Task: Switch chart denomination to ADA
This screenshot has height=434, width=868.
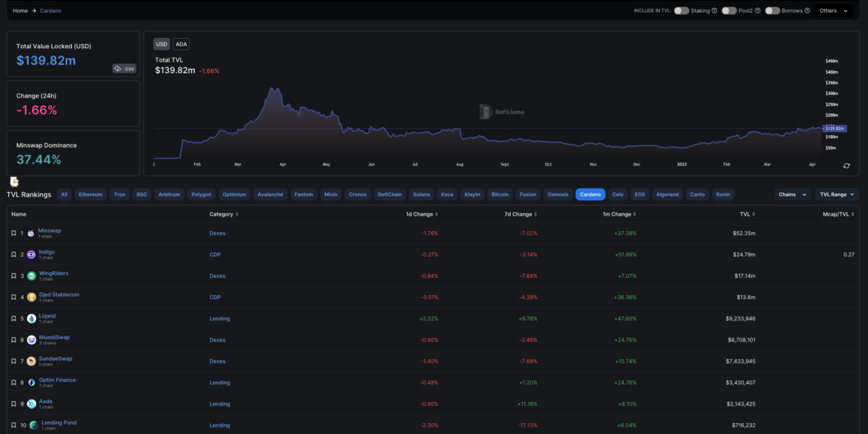Action: (181, 44)
